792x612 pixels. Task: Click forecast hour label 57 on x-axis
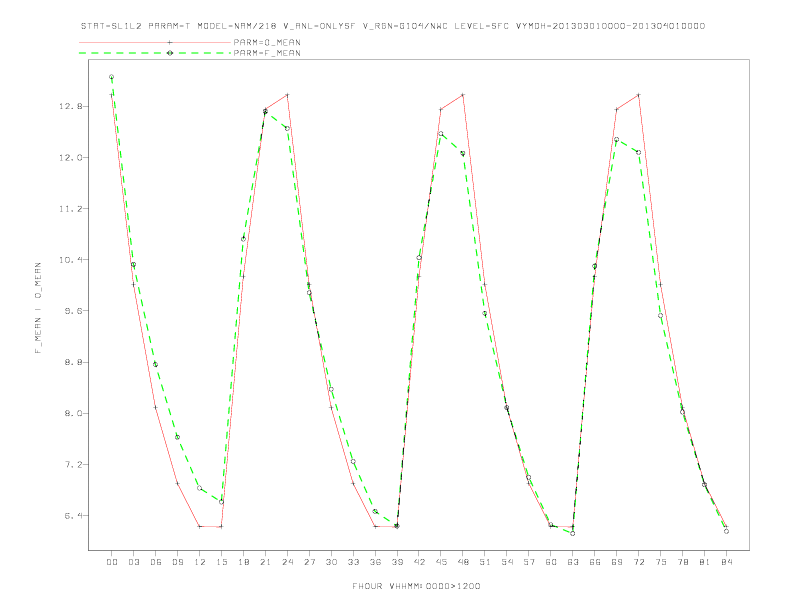click(x=529, y=562)
